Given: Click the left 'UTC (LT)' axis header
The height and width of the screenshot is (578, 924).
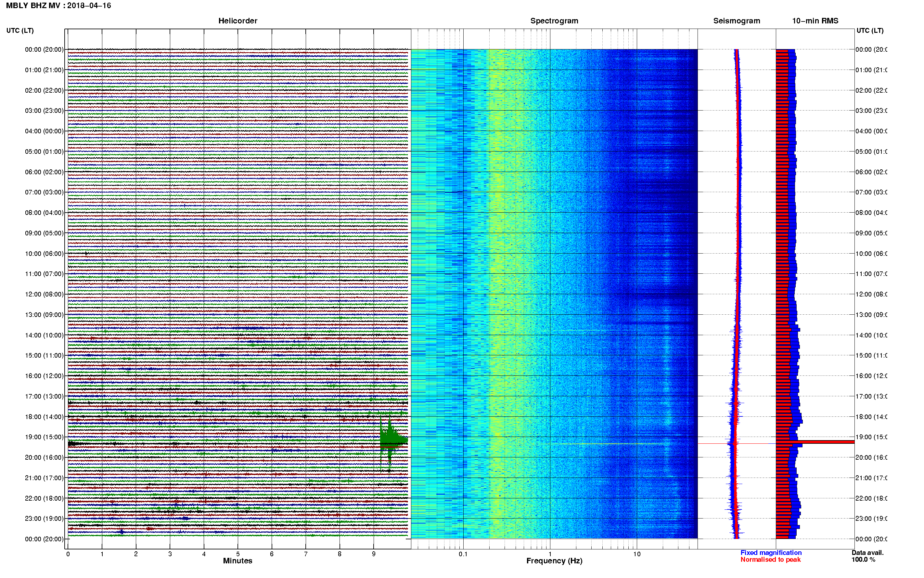Looking at the screenshot, I should pos(20,31).
